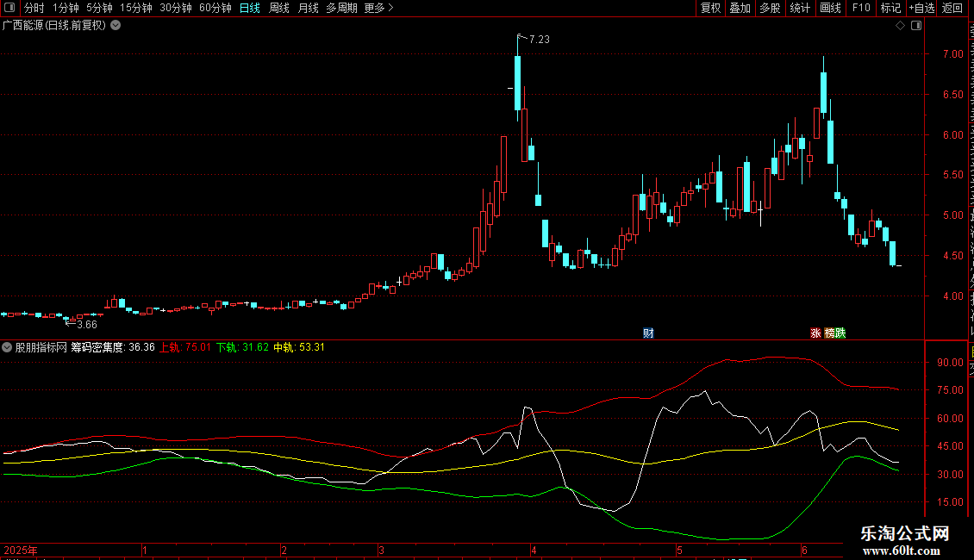The image size is (974, 560).
Task: Expand the indicator menu circle beside 股朋指标网
Action: click(7, 347)
